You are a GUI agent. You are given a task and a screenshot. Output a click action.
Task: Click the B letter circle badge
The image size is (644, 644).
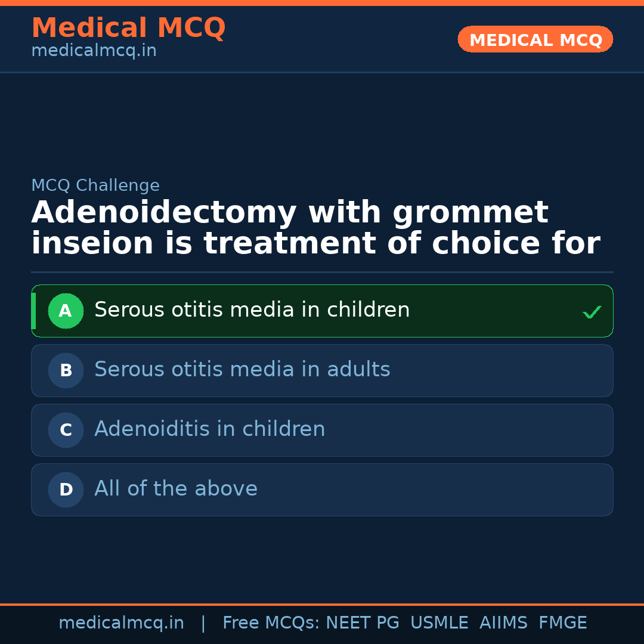pos(66,370)
